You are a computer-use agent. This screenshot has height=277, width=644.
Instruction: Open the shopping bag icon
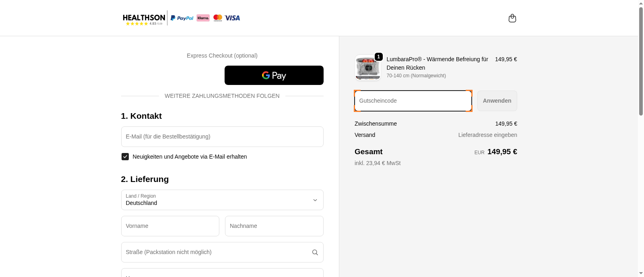coord(512,18)
